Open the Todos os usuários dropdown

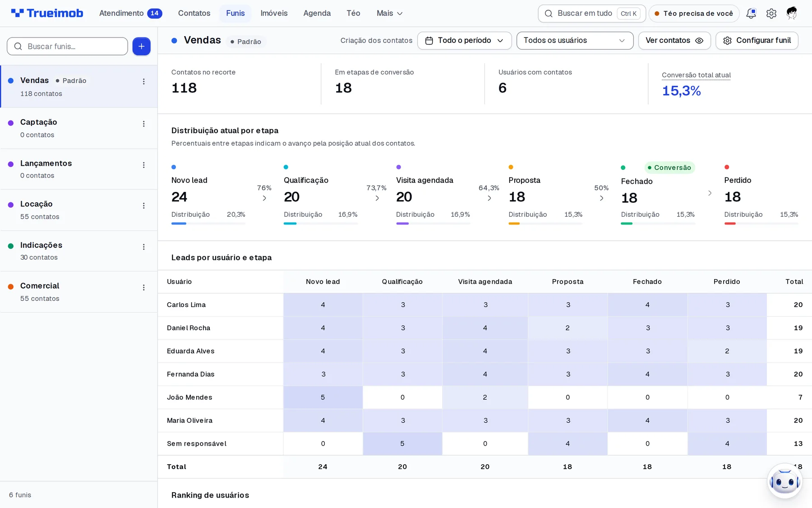tap(575, 41)
